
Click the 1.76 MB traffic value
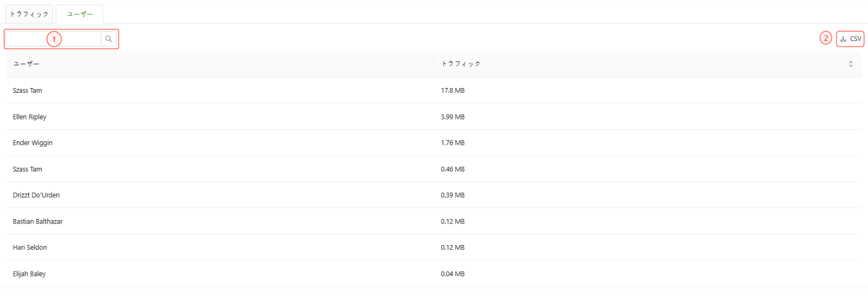pyautogui.click(x=453, y=143)
